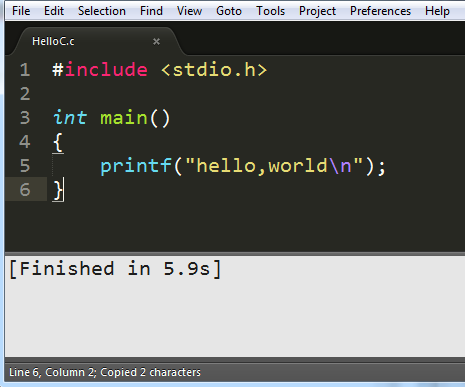Click line number 4 in gutter

click(x=25, y=142)
